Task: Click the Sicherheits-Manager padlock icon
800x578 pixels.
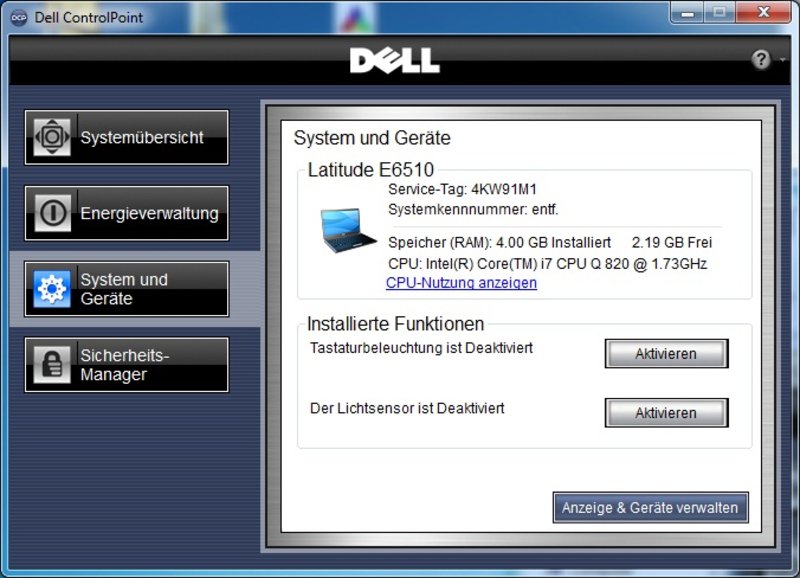Action: pos(52,364)
